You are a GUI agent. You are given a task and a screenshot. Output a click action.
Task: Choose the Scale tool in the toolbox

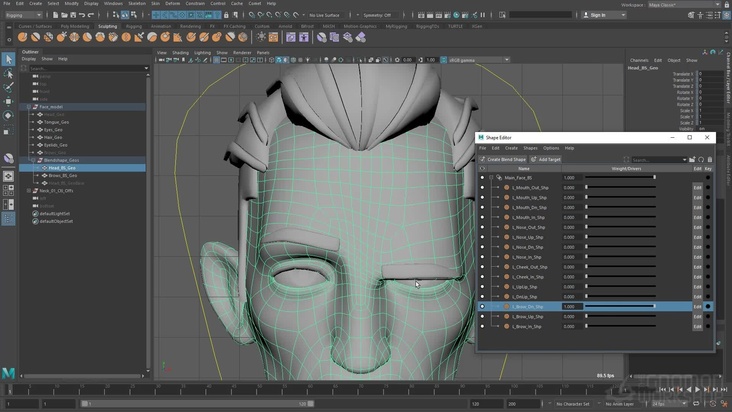tap(8, 130)
